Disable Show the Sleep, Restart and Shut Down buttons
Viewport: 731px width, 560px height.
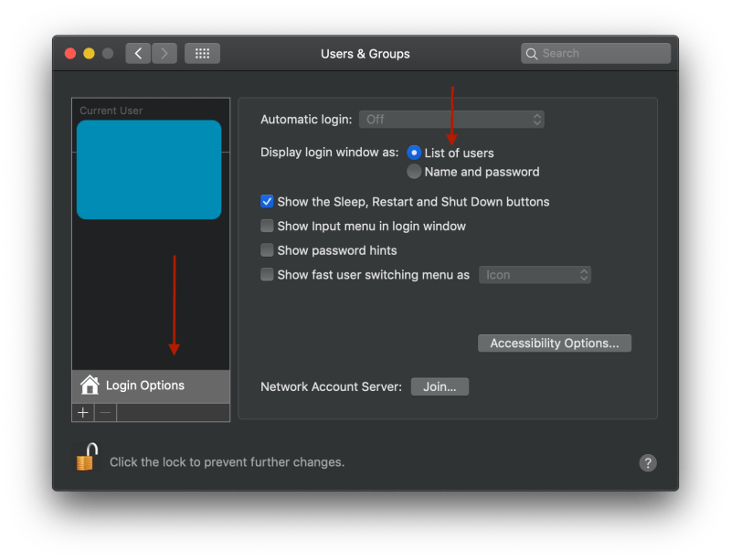tap(267, 201)
